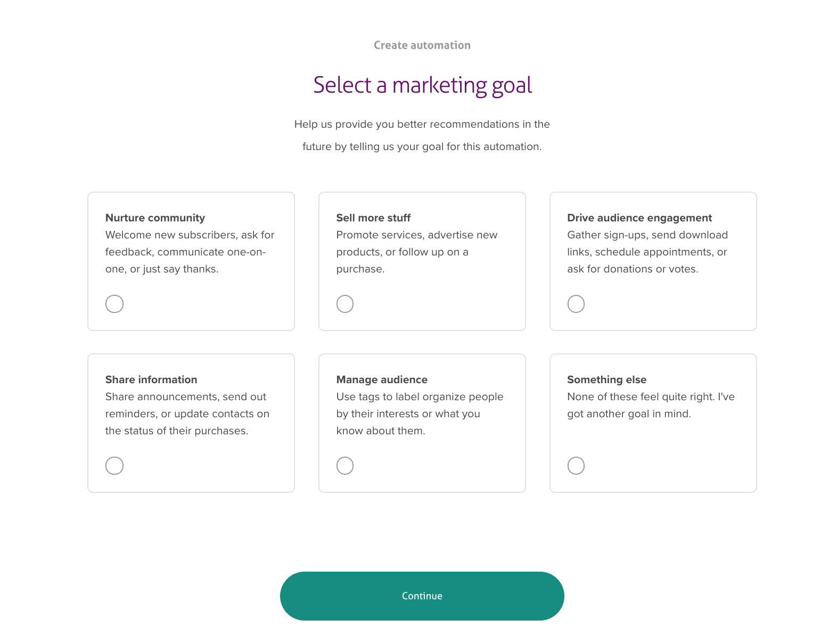Enable the Manage audience radio option
Screen dimensions: 837x644
click(345, 466)
